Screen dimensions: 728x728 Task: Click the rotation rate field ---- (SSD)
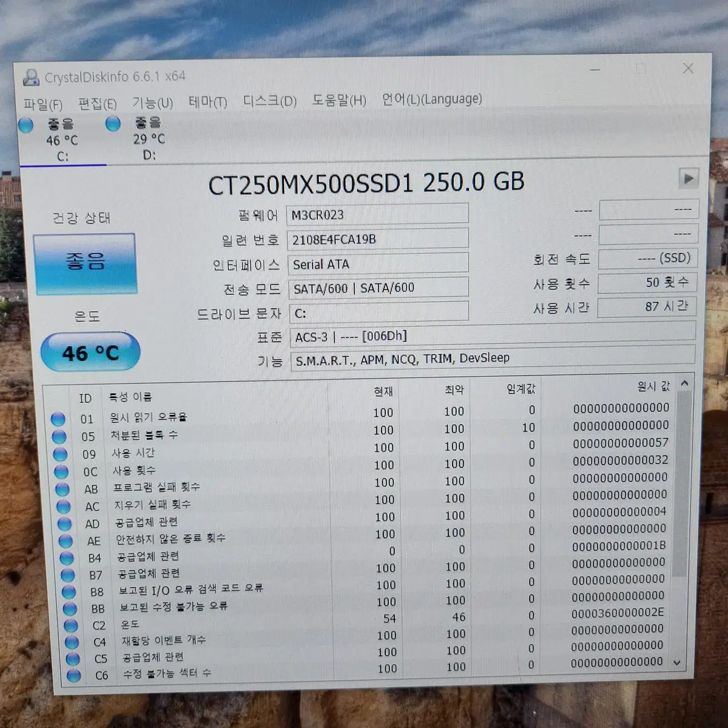click(647, 258)
